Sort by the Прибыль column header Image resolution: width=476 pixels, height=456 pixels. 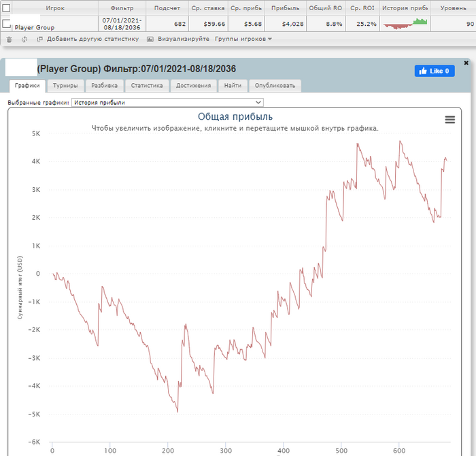[286, 8]
